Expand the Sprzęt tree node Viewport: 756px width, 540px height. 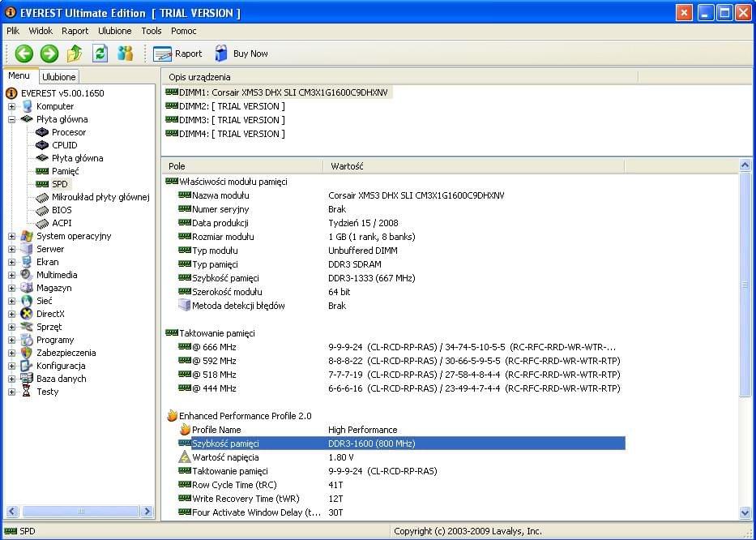click(x=11, y=327)
